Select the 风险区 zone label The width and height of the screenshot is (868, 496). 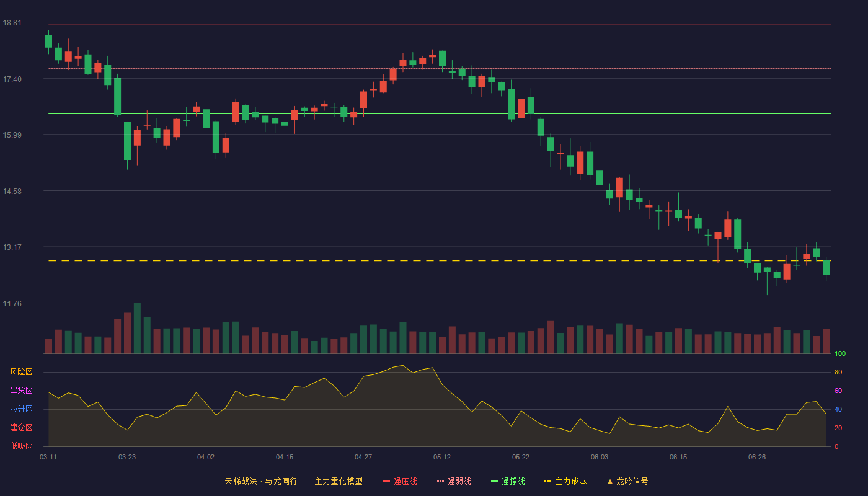(x=21, y=372)
